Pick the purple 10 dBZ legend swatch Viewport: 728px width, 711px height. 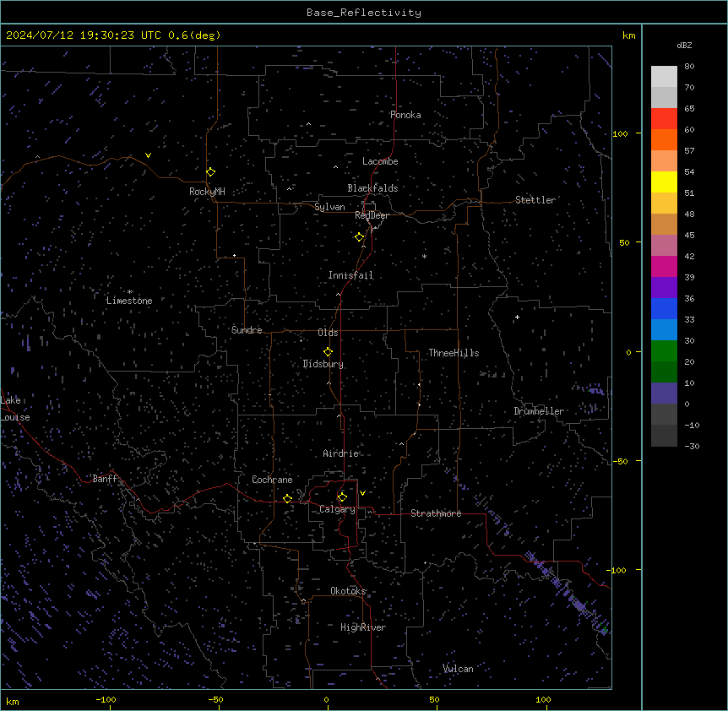664,393
